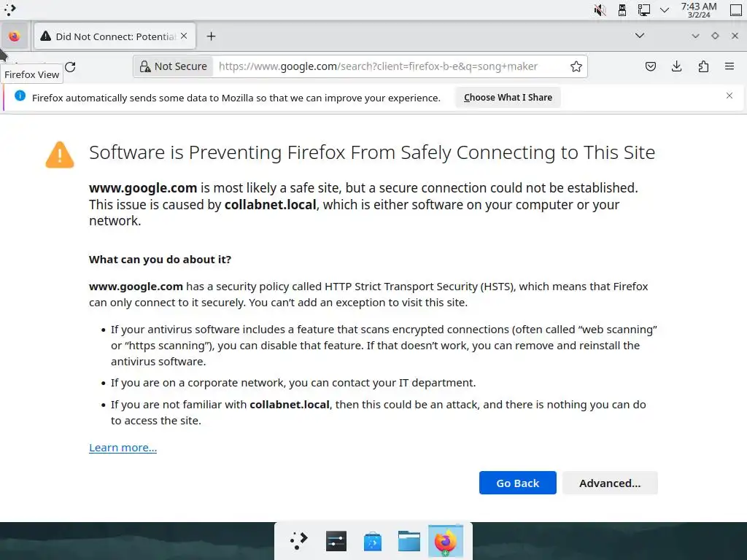Open a new tab
The image size is (747, 560).
(x=211, y=36)
